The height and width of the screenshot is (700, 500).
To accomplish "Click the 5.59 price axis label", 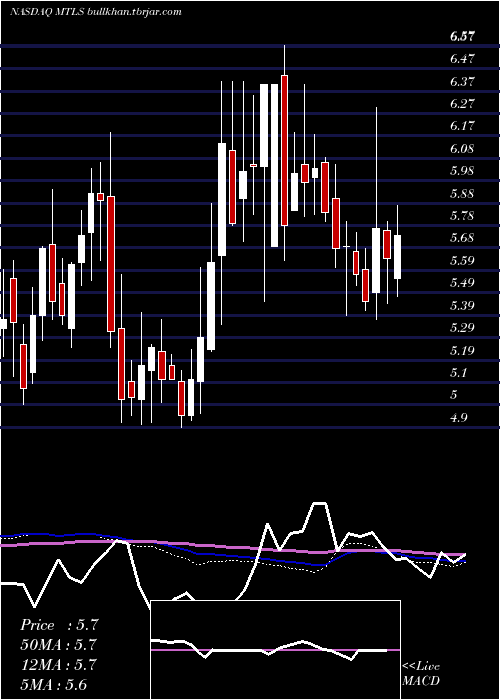I will pos(462,261).
